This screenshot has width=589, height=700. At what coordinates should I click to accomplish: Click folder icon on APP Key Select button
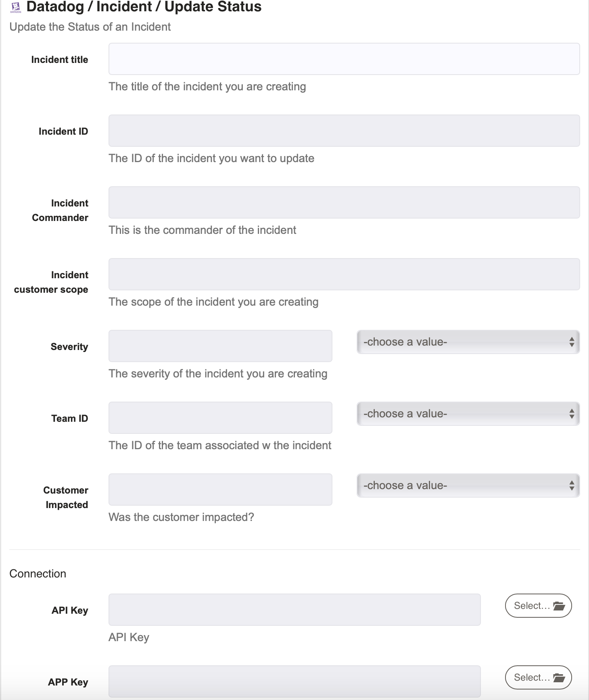coord(559,677)
